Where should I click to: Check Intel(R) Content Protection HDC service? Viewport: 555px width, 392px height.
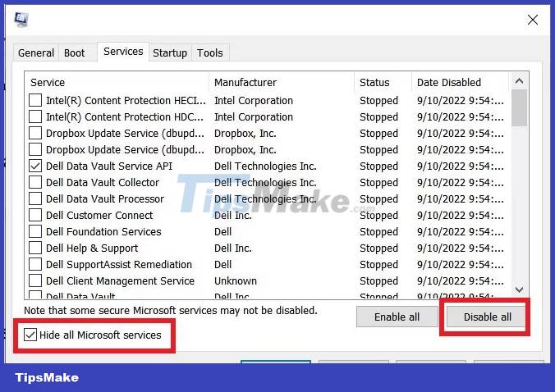coord(35,116)
